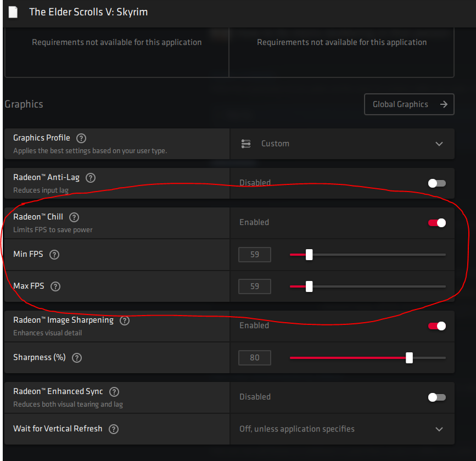Enable the Radeon Enhanced Sync switch

pos(437,397)
